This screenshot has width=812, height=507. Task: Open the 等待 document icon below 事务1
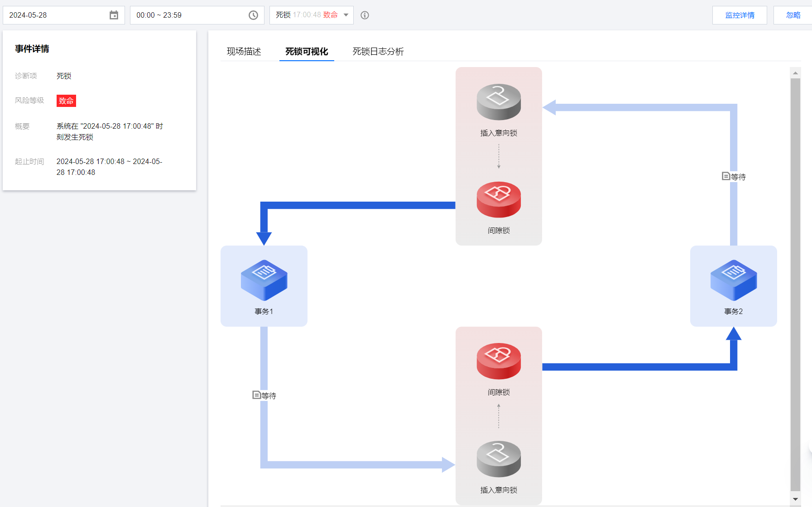(x=256, y=395)
